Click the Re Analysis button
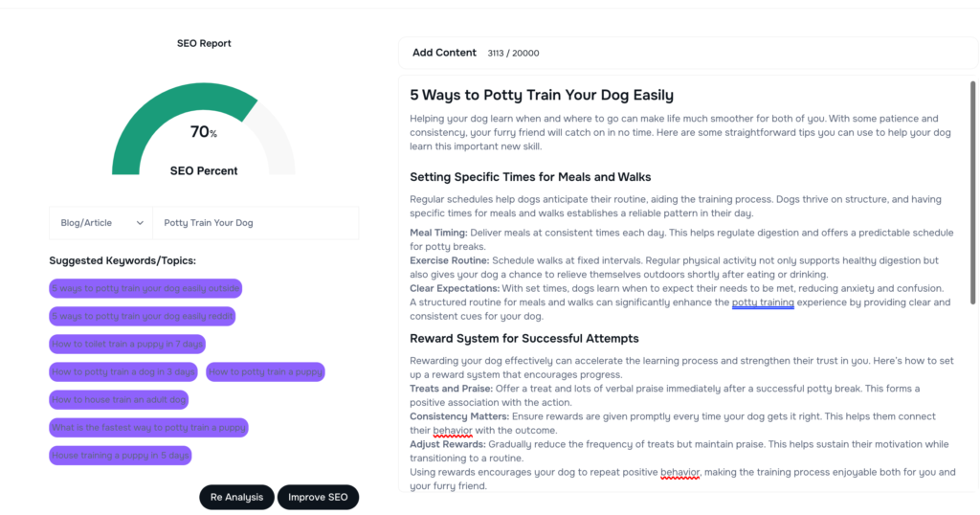This screenshot has width=980, height=515. 236,497
